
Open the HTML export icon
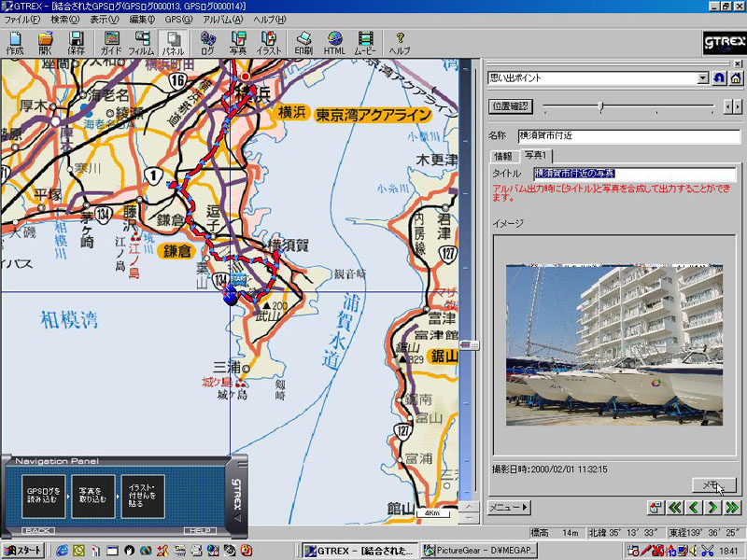point(334,43)
